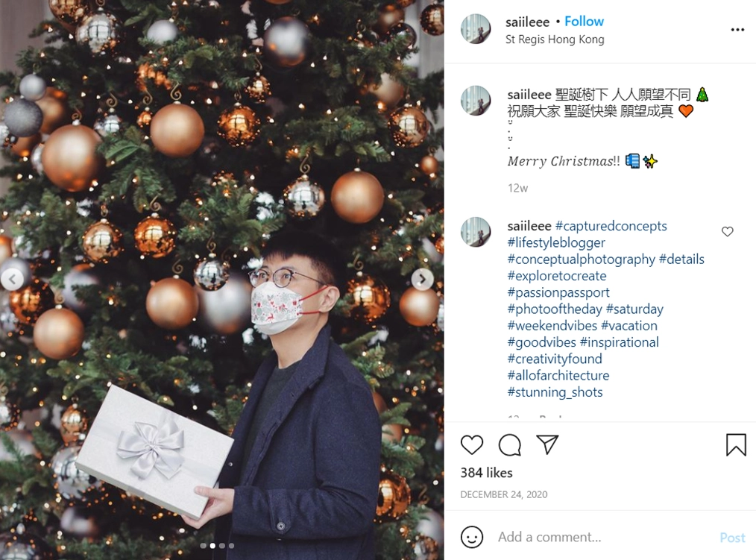Open the #stunning_shots hashtag
The width and height of the screenshot is (756, 560).
(555, 391)
